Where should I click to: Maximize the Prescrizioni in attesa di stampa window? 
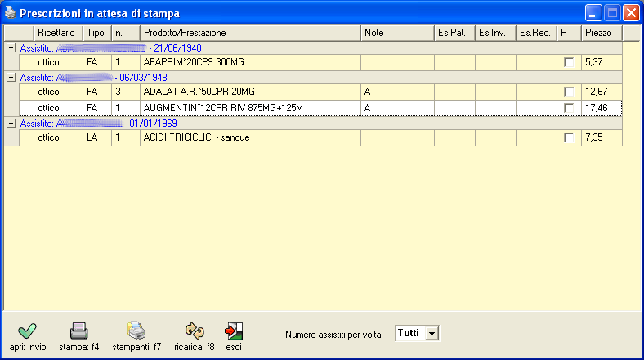tap(612, 14)
